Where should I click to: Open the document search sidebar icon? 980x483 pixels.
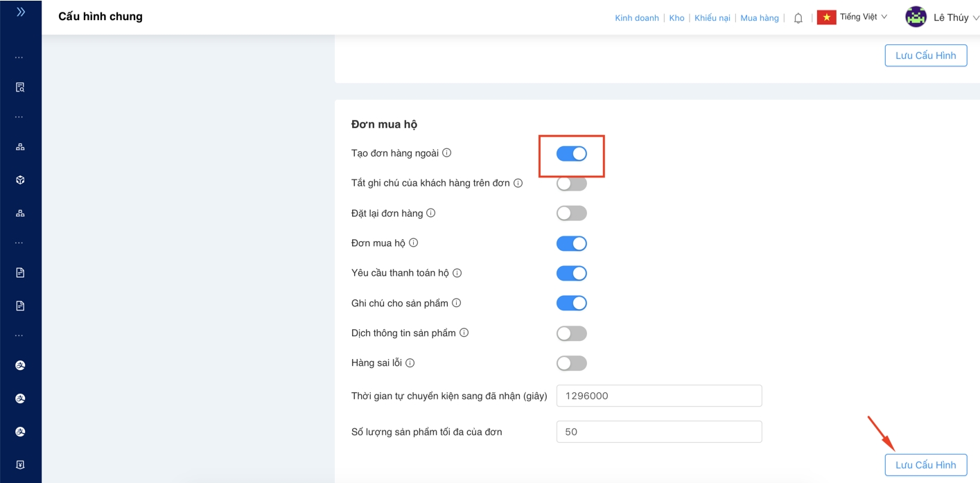pyautogui.click(x=20, y=88)
